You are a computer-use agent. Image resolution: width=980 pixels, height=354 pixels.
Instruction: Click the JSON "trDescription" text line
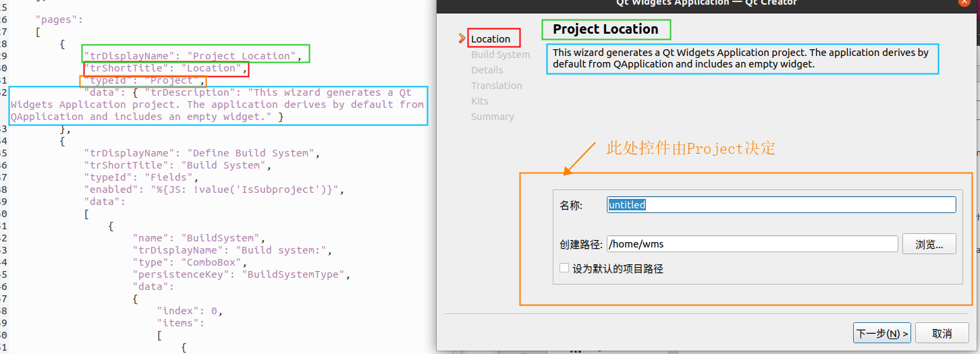(217, 105)
